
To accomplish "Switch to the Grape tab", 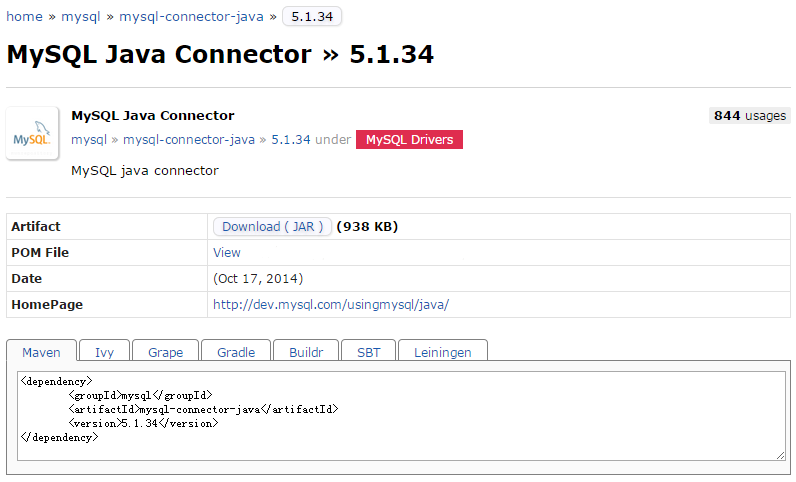I will coord(166,352).
